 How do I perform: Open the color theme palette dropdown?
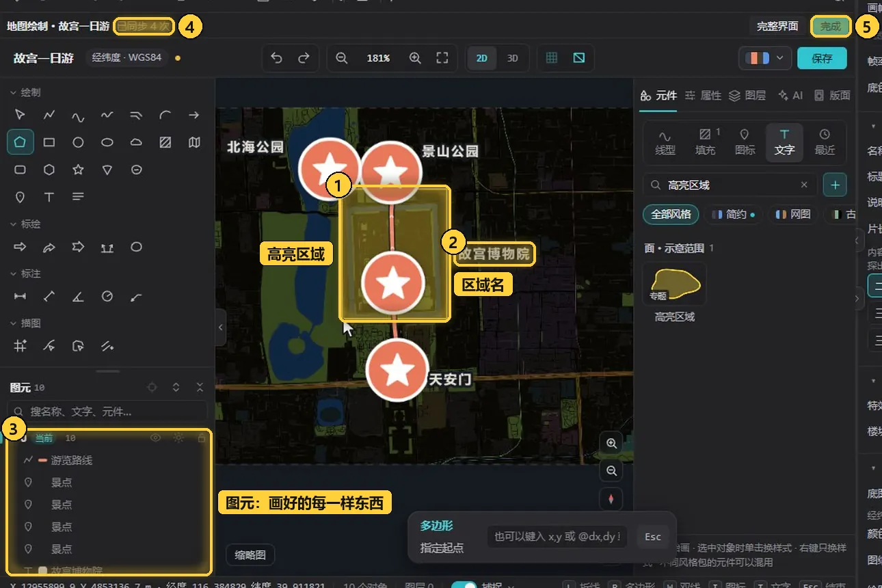coord(765,58)
